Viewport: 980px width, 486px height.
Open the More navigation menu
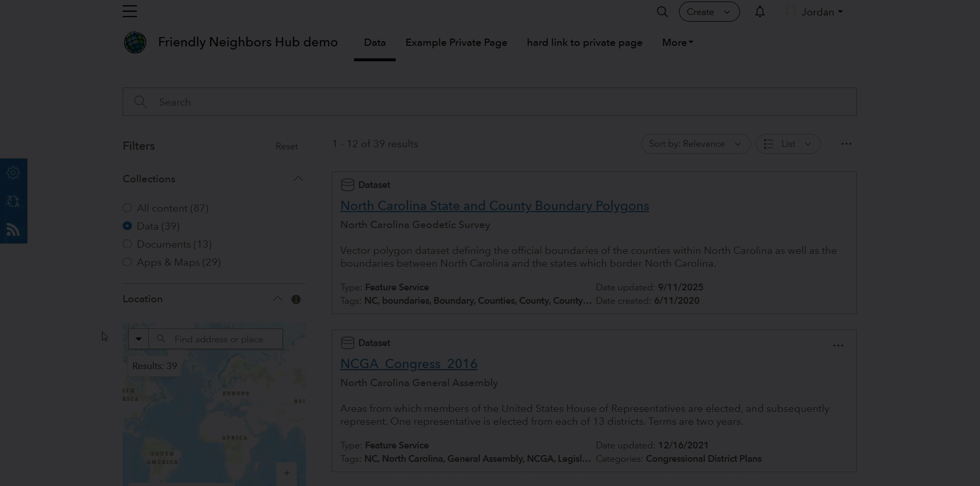click(x=677, y=42)
